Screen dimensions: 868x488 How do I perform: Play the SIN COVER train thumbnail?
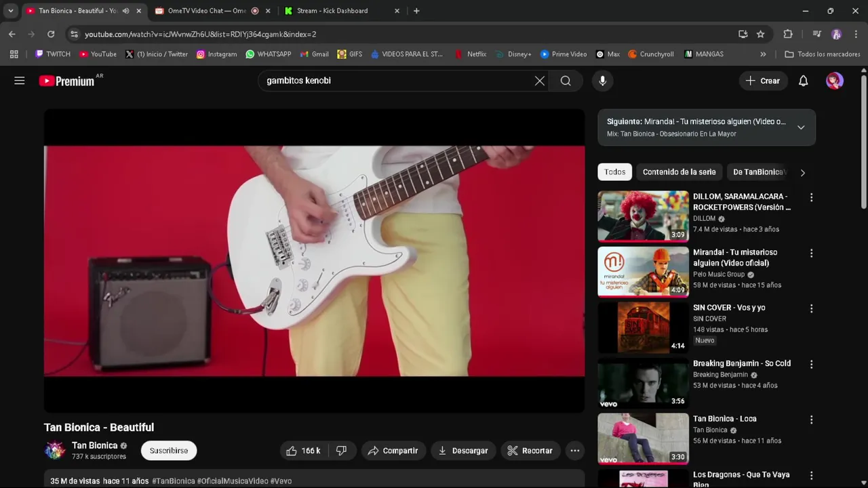coord(643,327)
